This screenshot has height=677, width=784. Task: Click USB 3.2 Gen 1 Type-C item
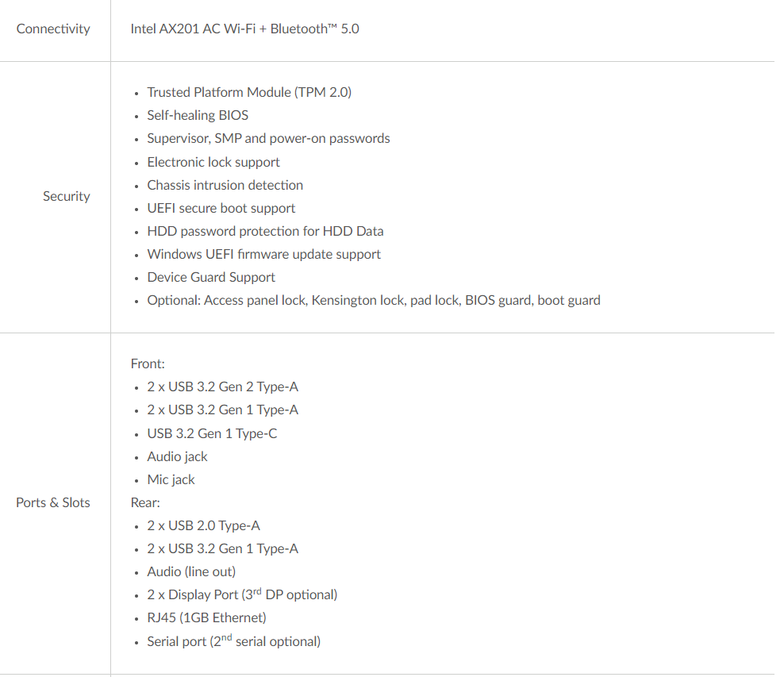212,433
